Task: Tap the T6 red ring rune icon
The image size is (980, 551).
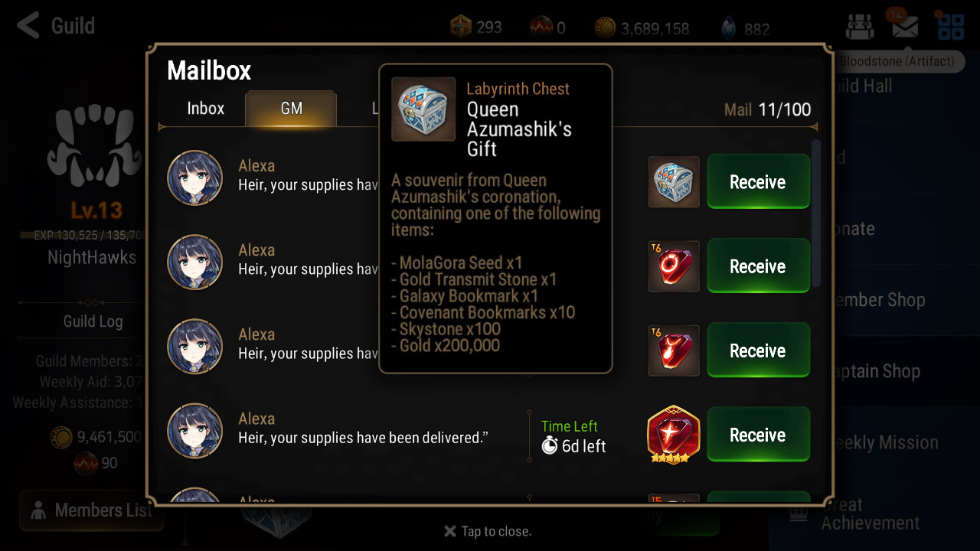Action: coord(674,266)
